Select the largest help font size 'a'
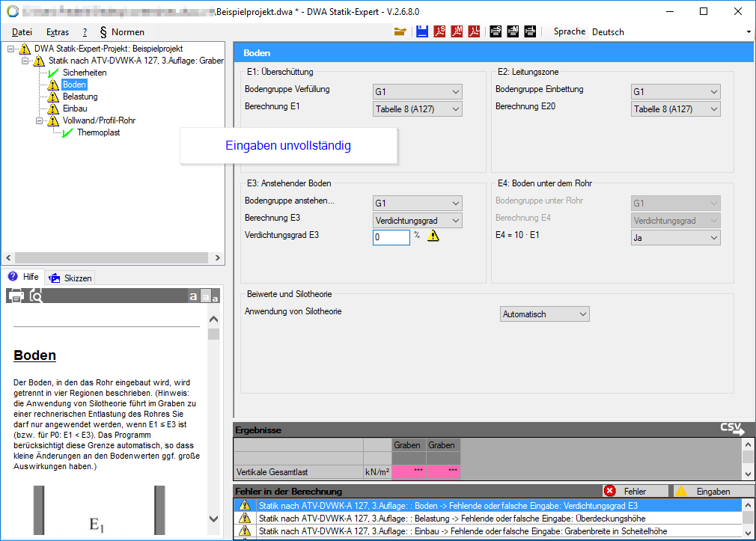The image size is (756, 541). (x=193, y=296)
